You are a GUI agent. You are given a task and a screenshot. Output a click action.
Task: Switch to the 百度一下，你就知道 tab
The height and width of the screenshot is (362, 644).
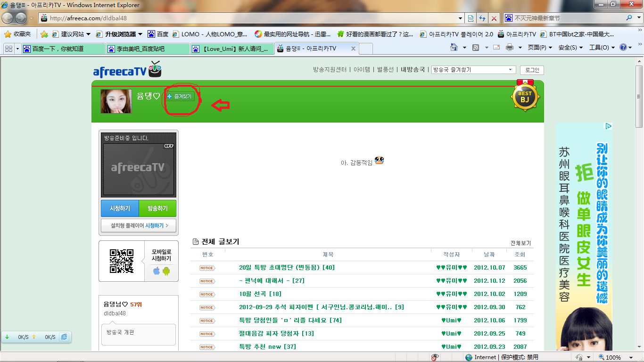(64, 49)
